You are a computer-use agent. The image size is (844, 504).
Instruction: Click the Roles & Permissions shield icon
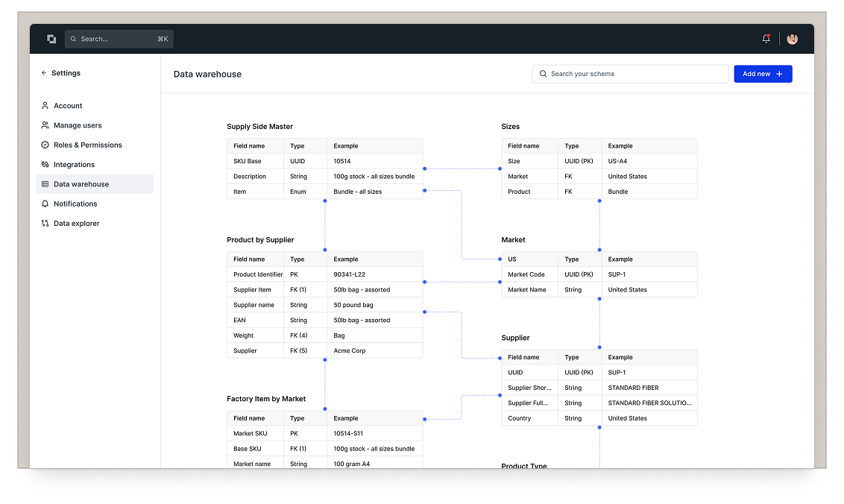tap(45, 145)
